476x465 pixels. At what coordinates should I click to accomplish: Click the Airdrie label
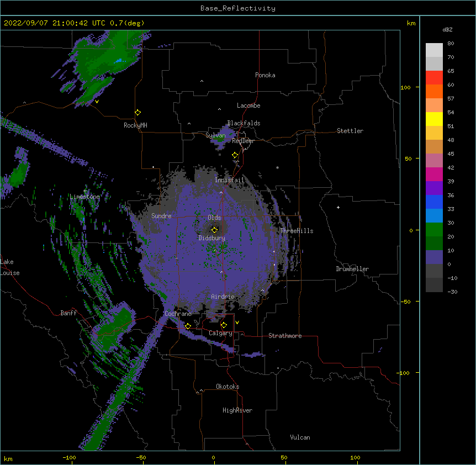coord(223,297)
